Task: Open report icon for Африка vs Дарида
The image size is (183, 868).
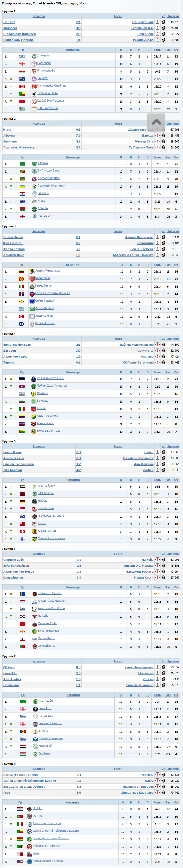Action: pos(157,136)
